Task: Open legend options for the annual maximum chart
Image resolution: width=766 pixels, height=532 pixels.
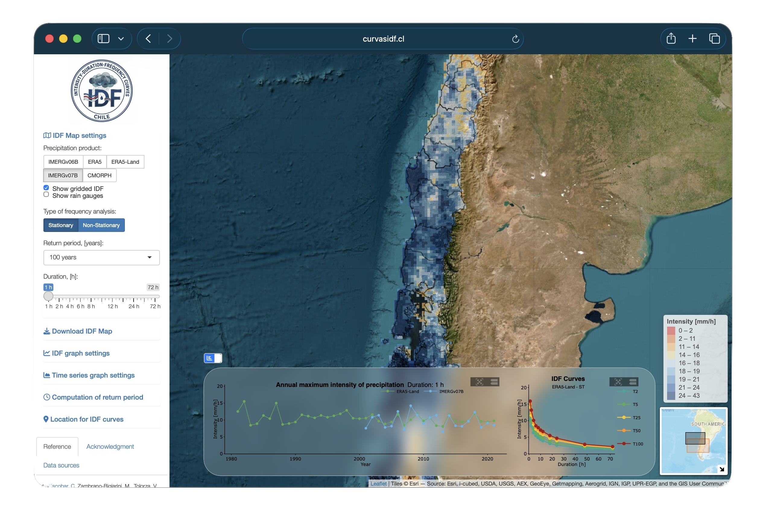Action: click(494, 381)
